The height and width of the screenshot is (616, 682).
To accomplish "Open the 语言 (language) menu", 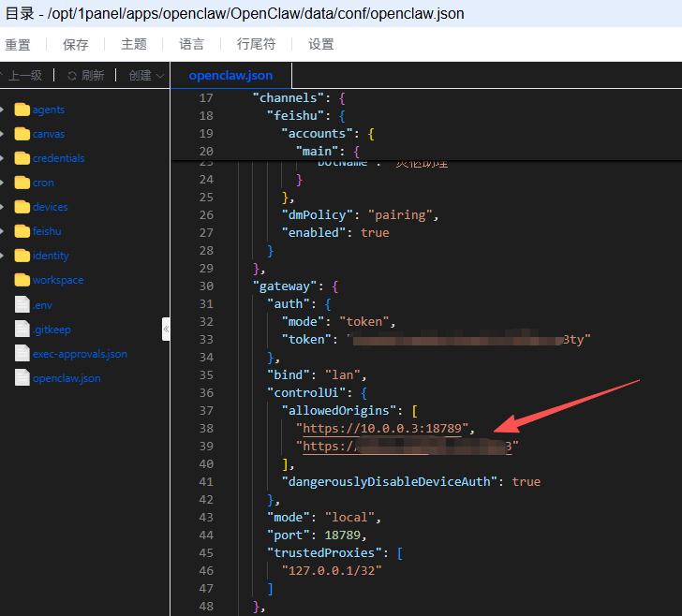I will 192,44.
